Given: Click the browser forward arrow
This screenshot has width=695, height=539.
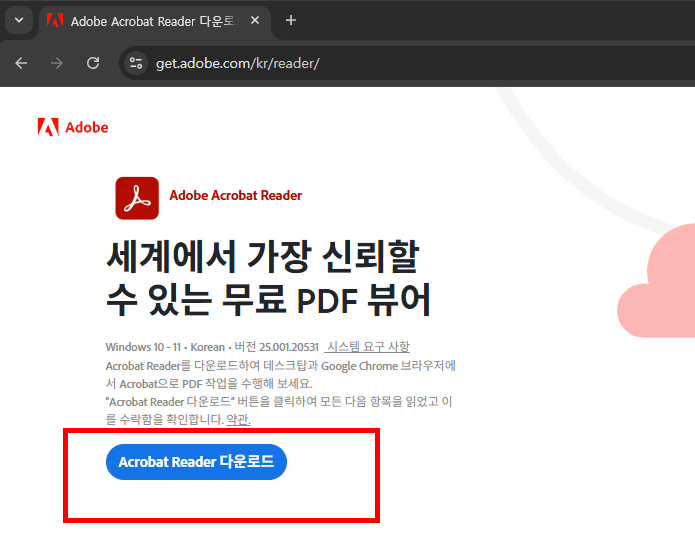Looking at the screenshot, I should [x=57, y=63].
